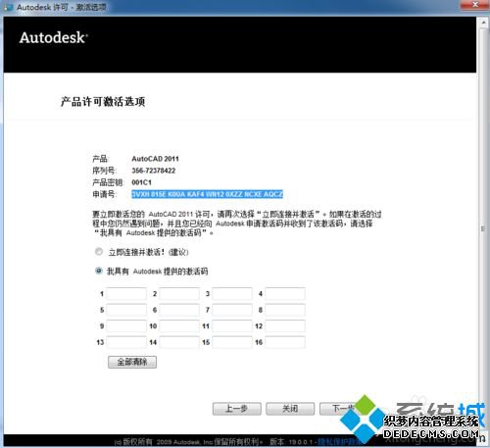Click activation code field 4
The height and width of the screenshot is (448, 490).
tap(285, 293)
